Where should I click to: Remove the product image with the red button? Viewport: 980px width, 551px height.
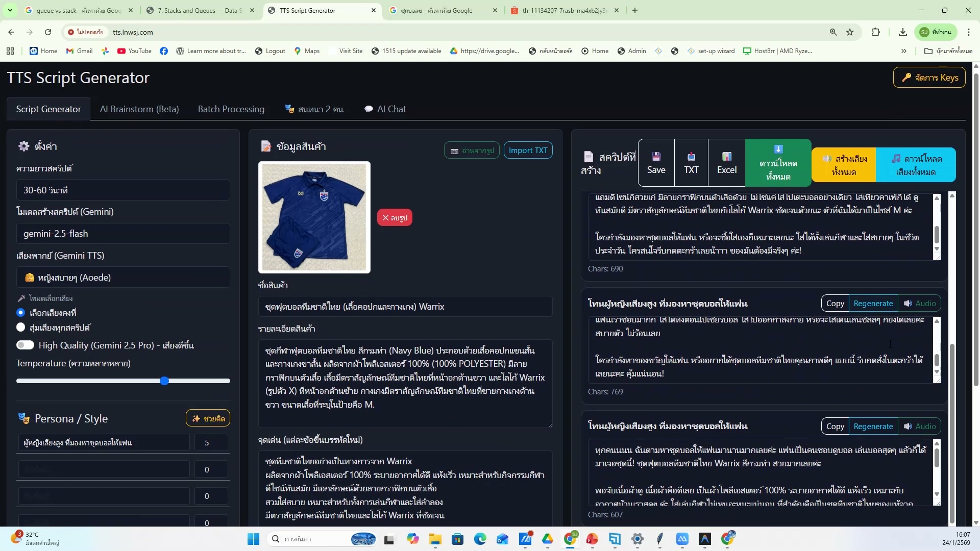395,217
